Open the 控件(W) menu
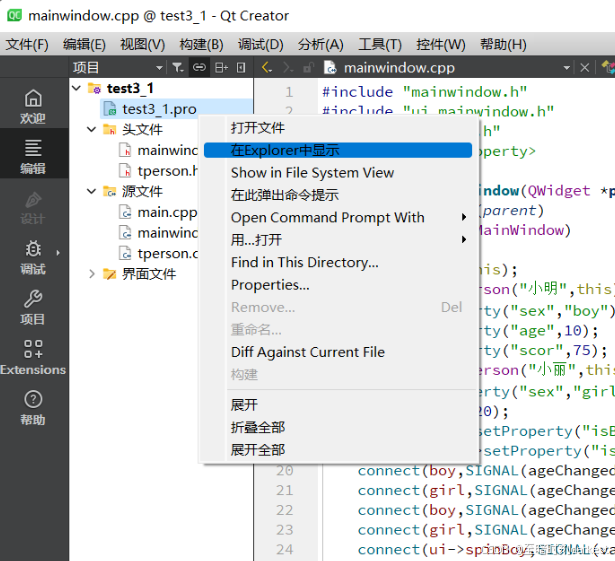The image size is (615, 561). tap(441, 44)
